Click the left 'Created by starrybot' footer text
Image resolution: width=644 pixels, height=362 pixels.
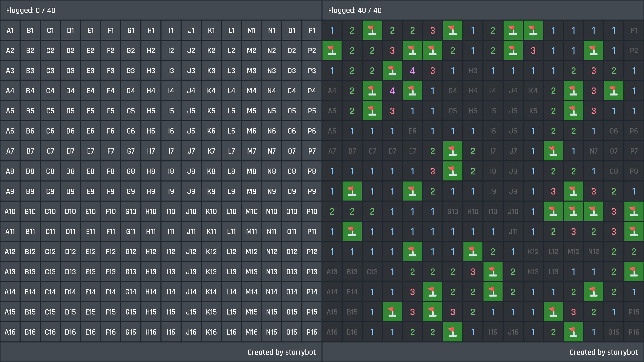click(281, 352)
